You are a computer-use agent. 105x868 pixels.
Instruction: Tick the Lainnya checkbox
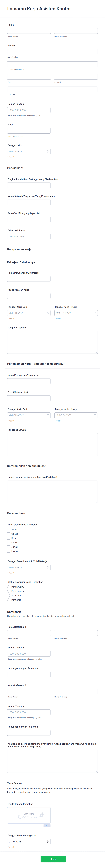(9, 551)
